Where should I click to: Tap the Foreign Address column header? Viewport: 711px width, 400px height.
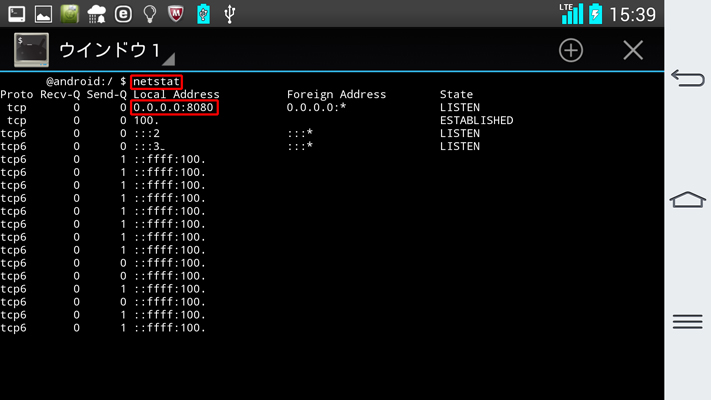[x=336, y=94]
